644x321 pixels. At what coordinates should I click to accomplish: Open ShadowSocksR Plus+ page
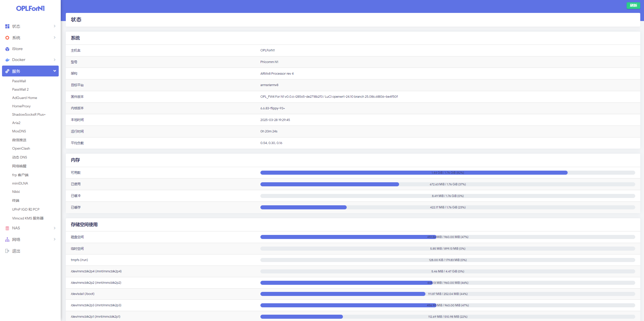(x=29, y=114)
